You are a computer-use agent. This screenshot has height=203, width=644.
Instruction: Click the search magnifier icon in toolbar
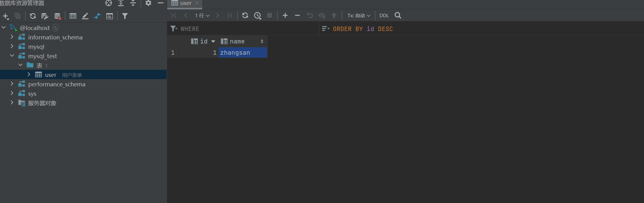(x=398, y=15)
